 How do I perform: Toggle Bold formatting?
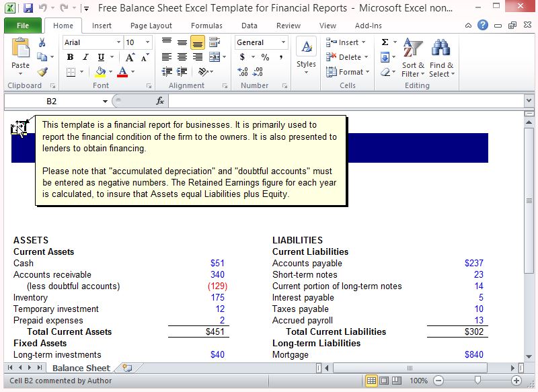click(70, 57)
